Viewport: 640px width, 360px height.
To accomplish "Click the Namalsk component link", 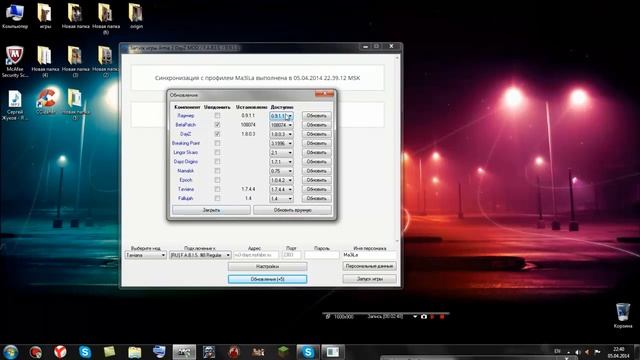I will tap(186, 171).
